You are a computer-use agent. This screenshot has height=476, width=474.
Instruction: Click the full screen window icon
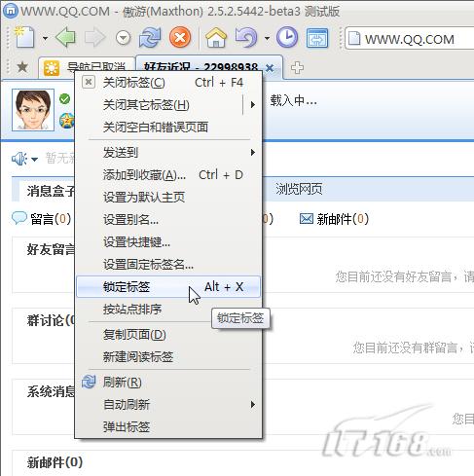tap(317, 38)
